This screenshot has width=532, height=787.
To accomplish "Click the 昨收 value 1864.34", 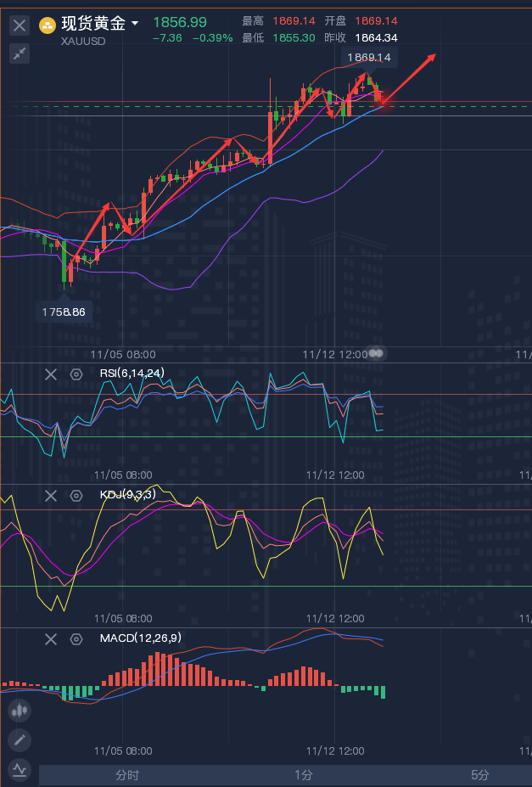I will click(x=376, y=38).
